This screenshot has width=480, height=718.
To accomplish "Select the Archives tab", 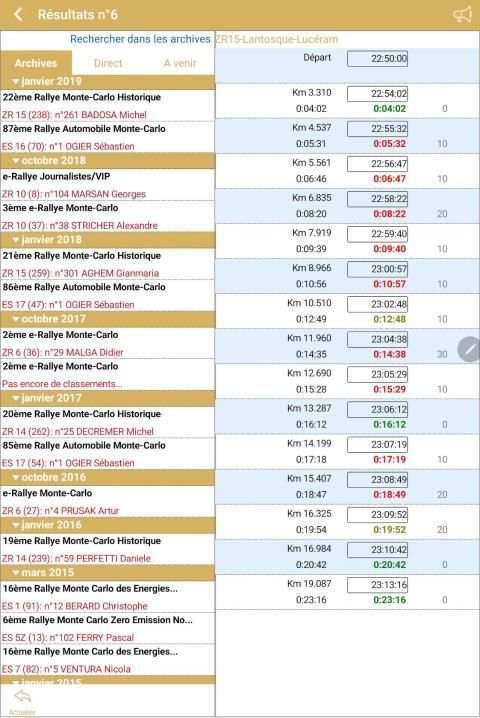I will coord(36,63).
